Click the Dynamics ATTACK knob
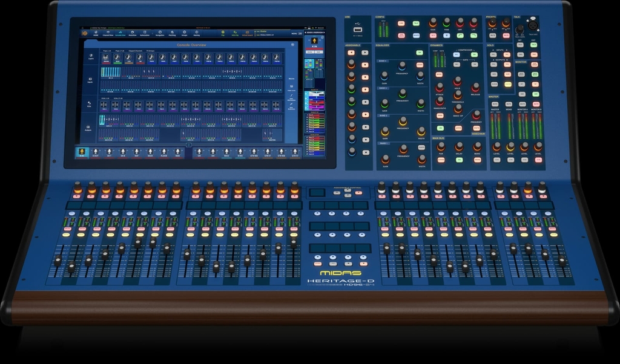Image resolution: width=620 pixels, height=364 pixels. tap(440, 88)
